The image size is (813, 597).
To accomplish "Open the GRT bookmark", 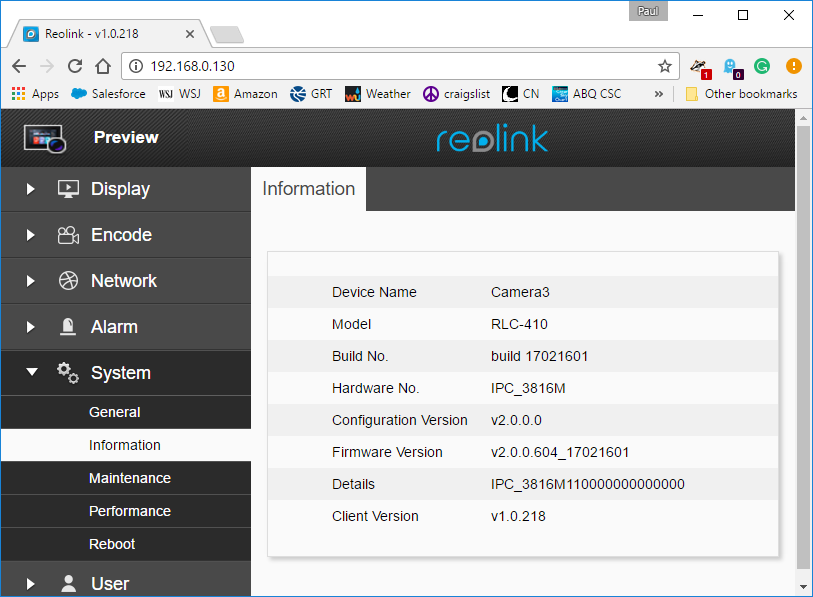I will pos(311,94).
